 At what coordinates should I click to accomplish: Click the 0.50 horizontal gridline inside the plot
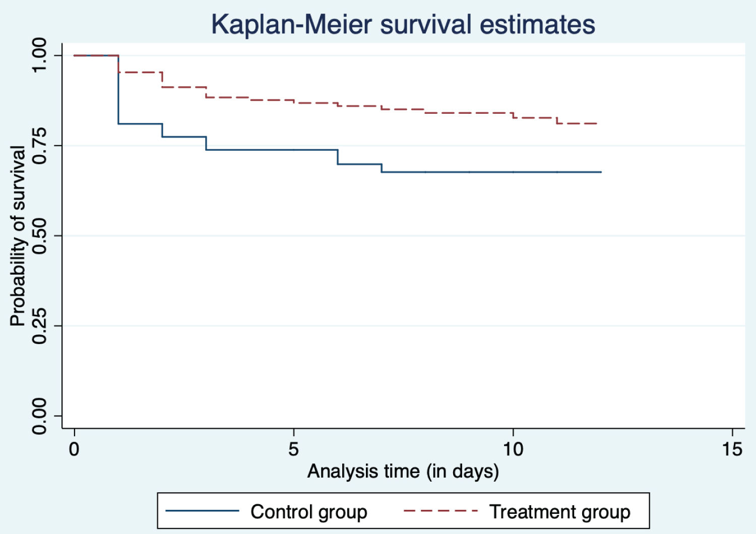point(403,236)
